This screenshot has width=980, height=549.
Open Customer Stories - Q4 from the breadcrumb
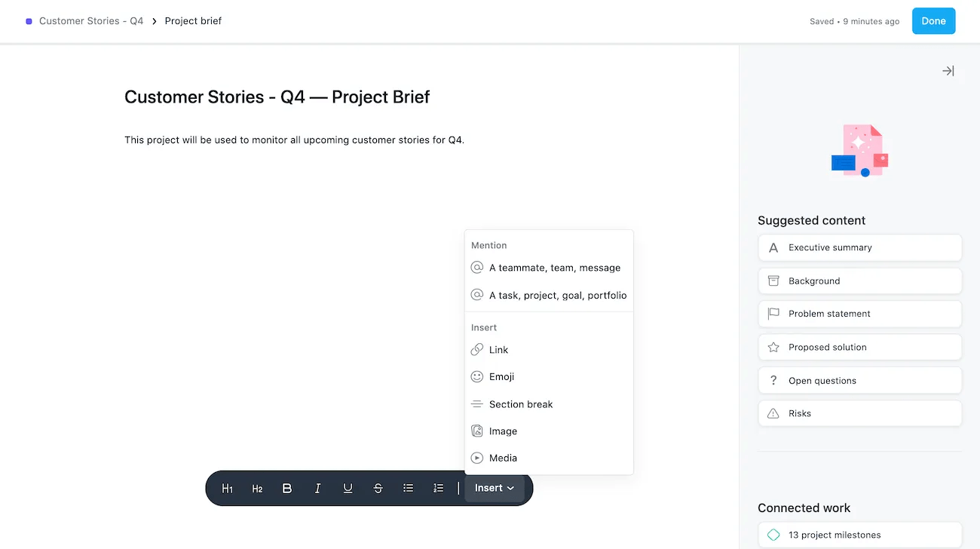coord(90,20)
